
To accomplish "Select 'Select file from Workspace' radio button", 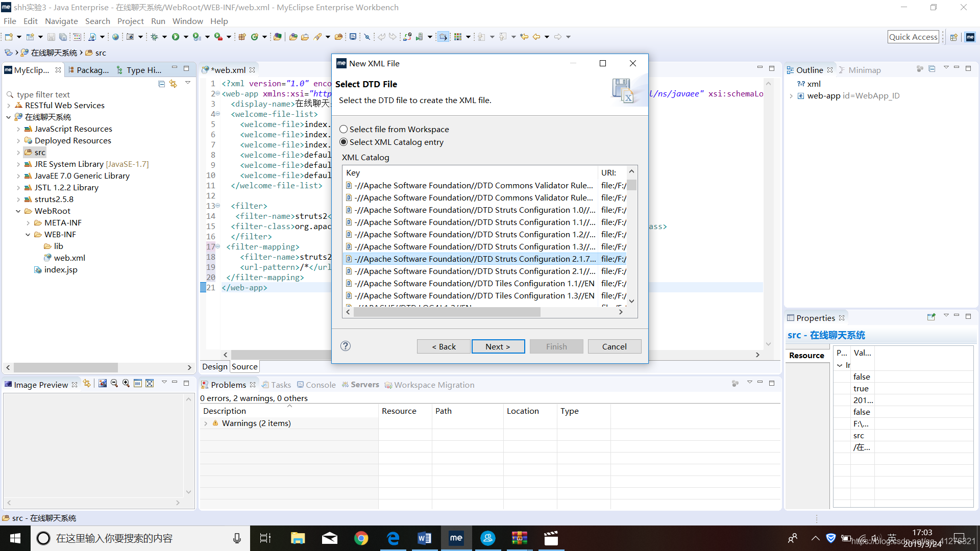I will 342,129.
